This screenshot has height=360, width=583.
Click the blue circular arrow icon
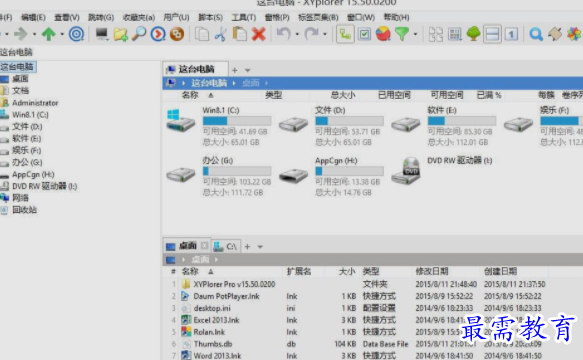pos(158,34)
